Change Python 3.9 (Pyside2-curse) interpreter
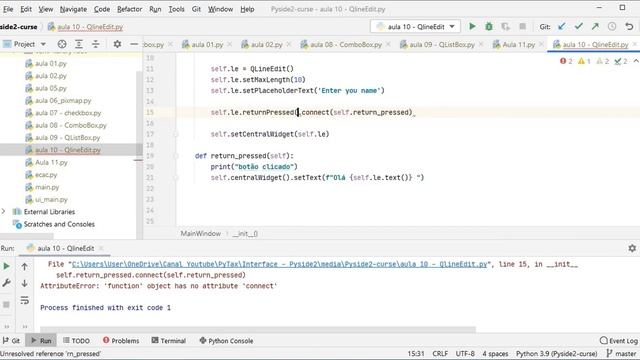Viewport: 640px width, 360px height. [x=556, y=353]
